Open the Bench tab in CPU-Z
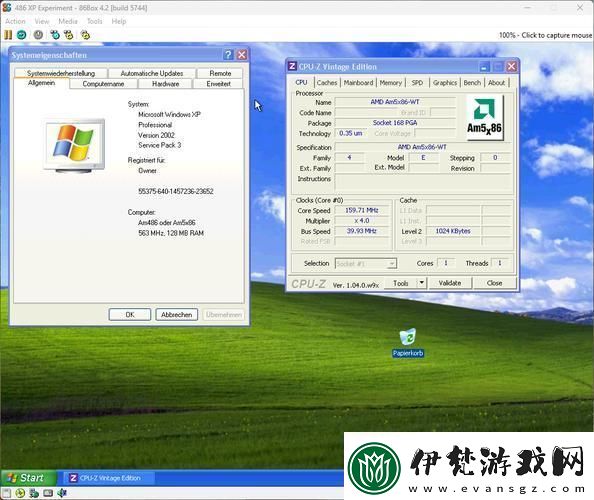Image resolution: width=594 pixels, height=500 pixels. coord(472,83)
